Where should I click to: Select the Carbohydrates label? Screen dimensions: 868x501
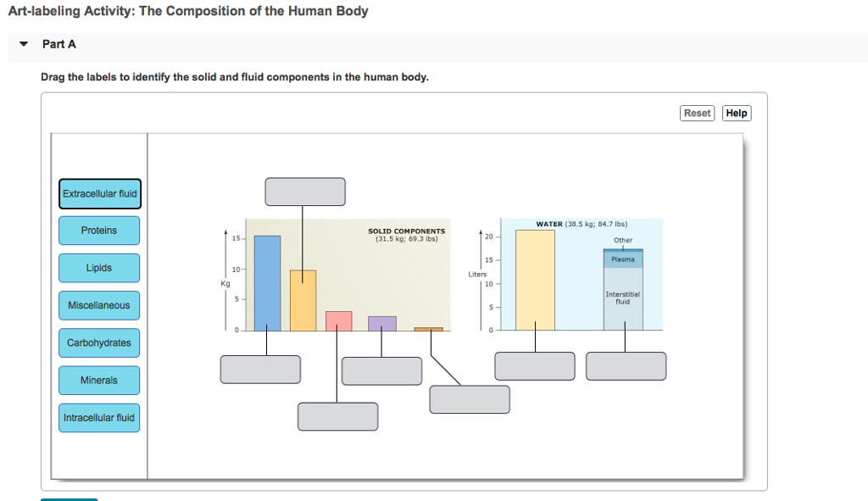[x=99, y=342]
